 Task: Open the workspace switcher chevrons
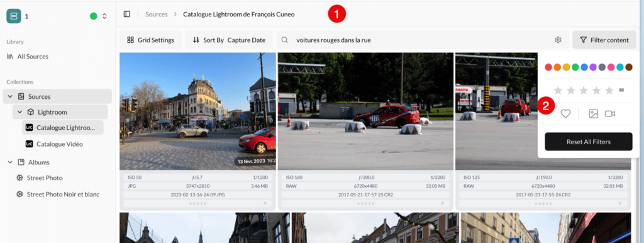pyautogui.click(x=104, y=16)
